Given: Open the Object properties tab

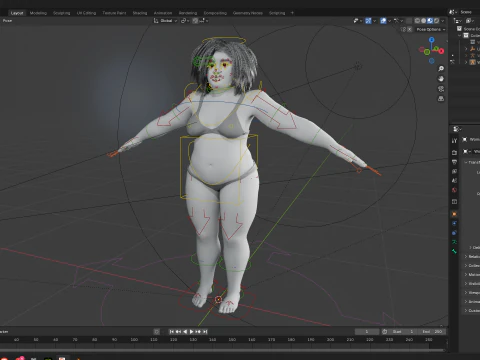Looking at the screenshot, I should click(x=454, y=214).
